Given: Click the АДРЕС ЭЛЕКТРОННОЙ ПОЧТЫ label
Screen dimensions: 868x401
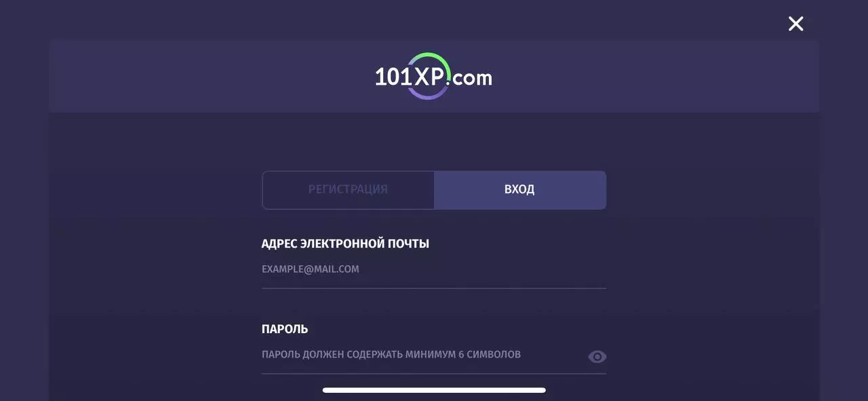Looking at the screenshot, I should (345, 244).
